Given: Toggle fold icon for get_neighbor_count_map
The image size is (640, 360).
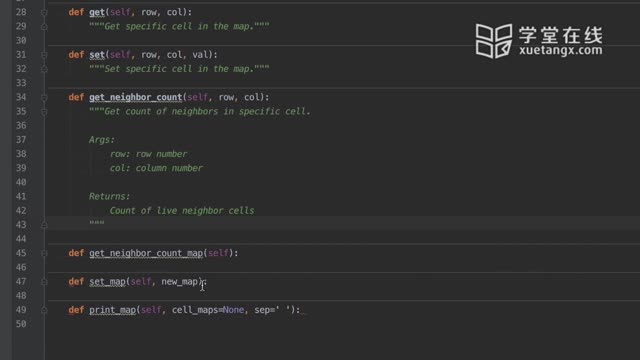Looking at the screenshot, I should pyautogui.click(x=44, y=253).
